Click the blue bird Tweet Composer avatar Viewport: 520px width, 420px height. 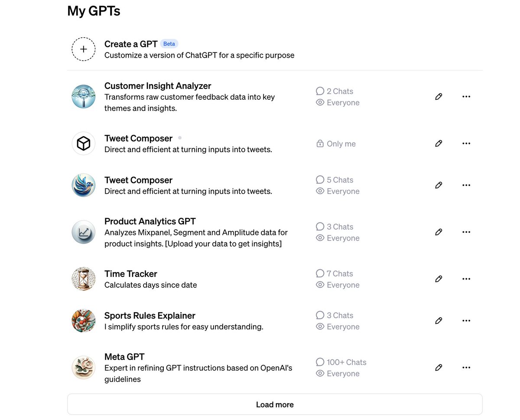[84, 185]
